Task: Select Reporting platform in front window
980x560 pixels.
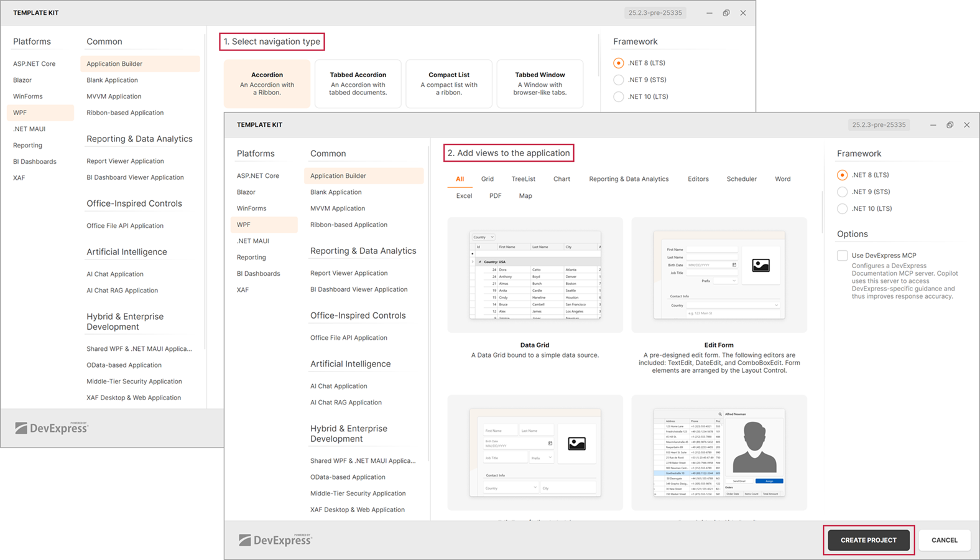Action: pyautogui.click(x=251, y=257)
